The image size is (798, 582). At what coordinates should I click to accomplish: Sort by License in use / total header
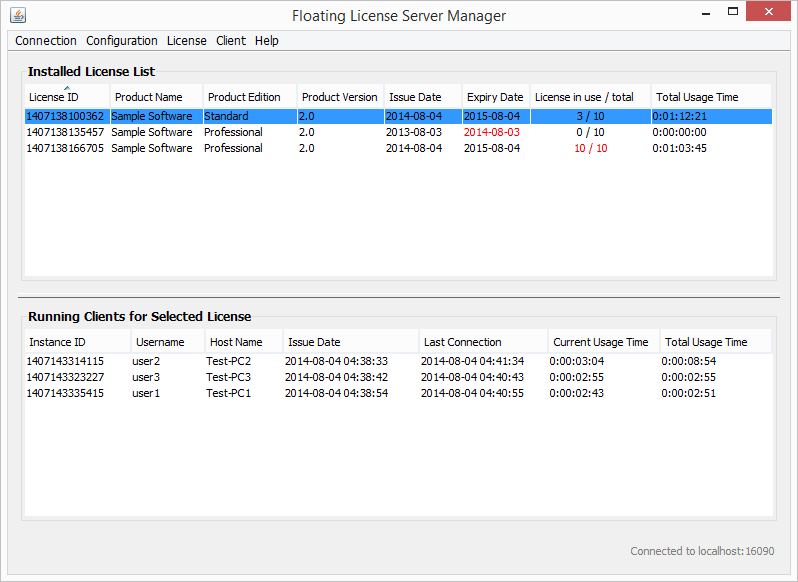tap(584, 97)
